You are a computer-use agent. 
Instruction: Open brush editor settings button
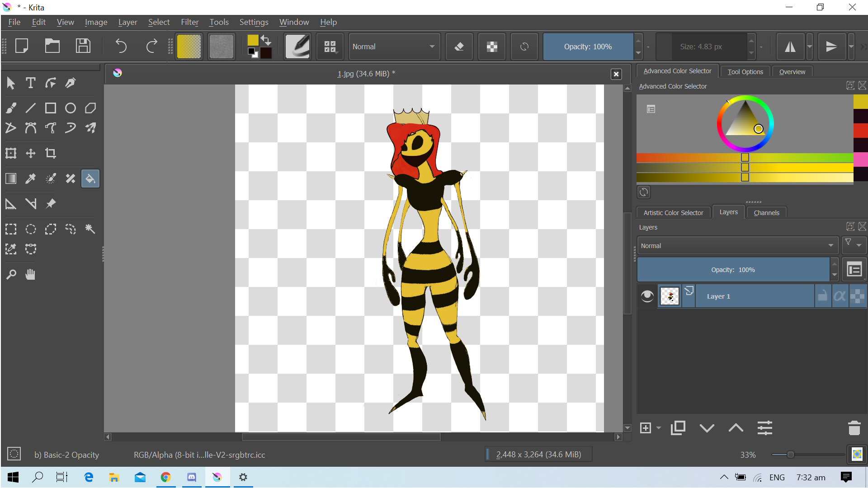click(297, 47)
